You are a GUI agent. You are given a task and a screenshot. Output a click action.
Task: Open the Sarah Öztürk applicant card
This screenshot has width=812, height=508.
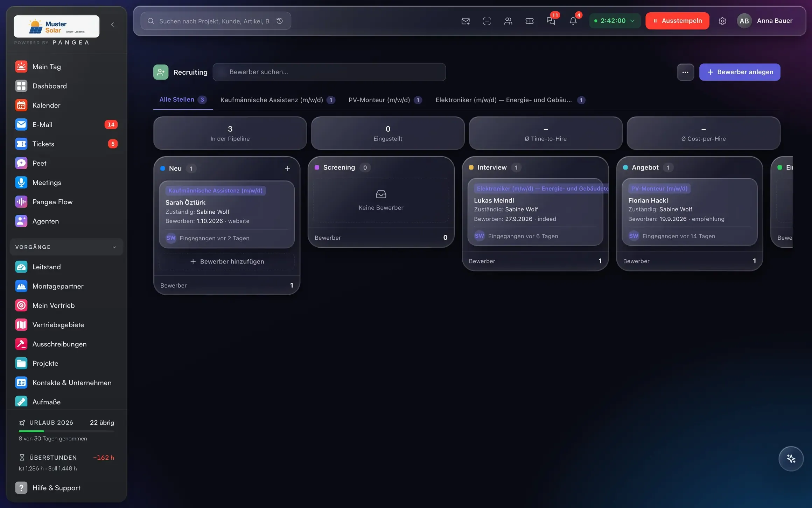[227, 214]
